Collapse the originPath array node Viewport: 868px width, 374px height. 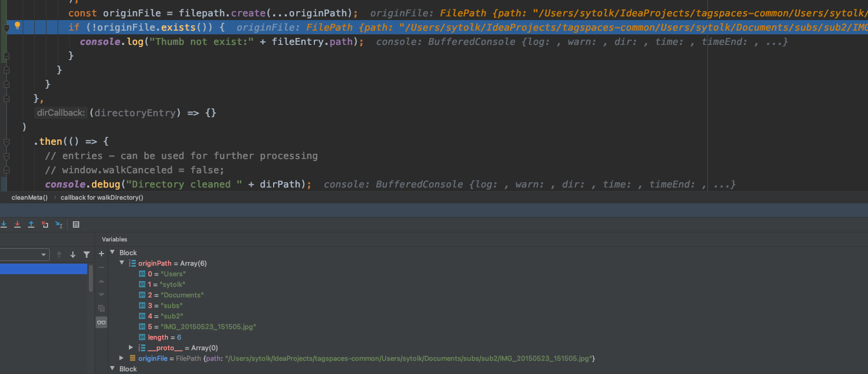tap(122, 263)
